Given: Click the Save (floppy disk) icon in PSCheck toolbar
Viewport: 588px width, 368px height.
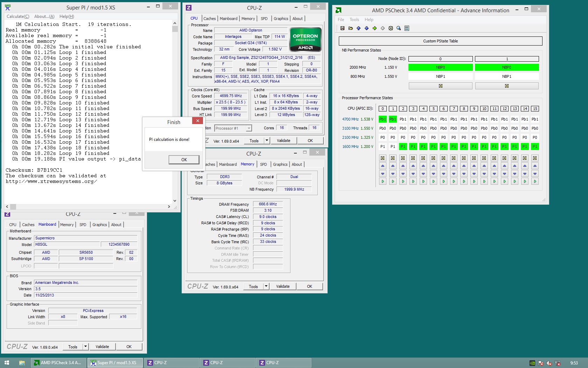Looking at the screenshot, I should pos(342,28).
